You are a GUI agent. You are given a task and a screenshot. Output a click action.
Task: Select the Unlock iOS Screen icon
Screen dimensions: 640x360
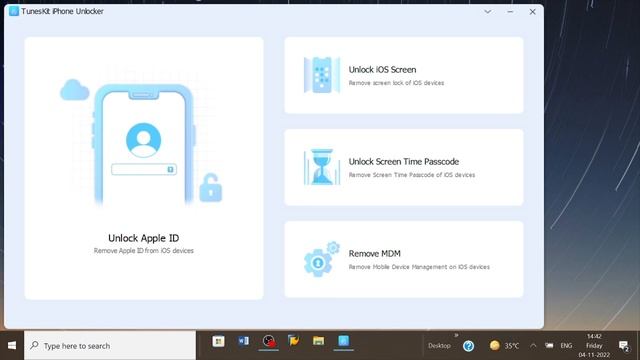(x=322, y=75)
